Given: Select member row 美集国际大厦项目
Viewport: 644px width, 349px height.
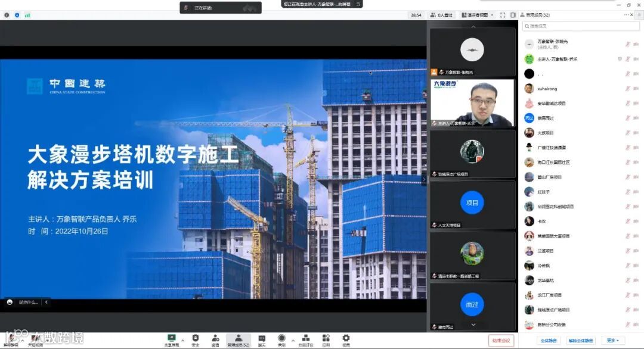Looking at the screenshot, I should click(581, 236).
